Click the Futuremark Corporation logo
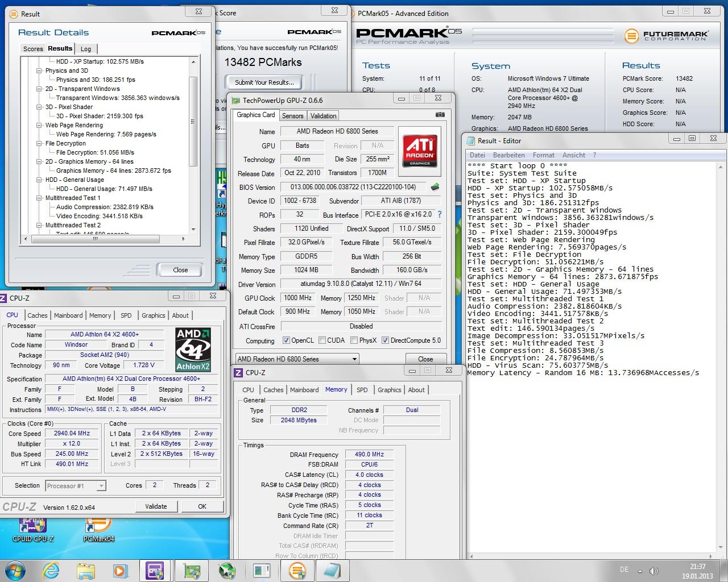Viewport: 728px width, 582px height. (665, 35)
